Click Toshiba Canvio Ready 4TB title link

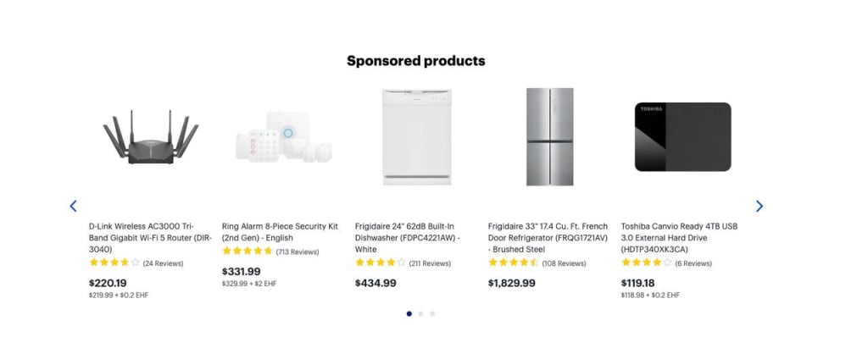pyautogui.click(x=679, y=238)
